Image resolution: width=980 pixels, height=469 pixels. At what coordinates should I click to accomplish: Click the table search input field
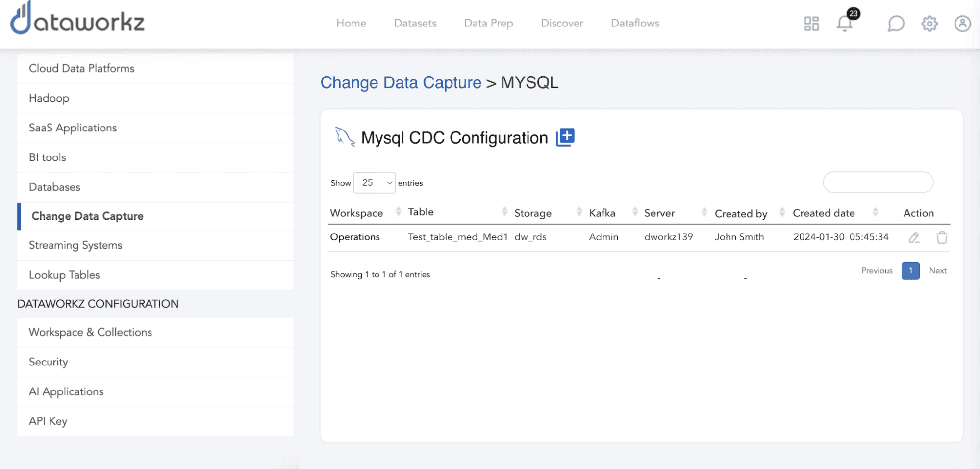(878, 182)
